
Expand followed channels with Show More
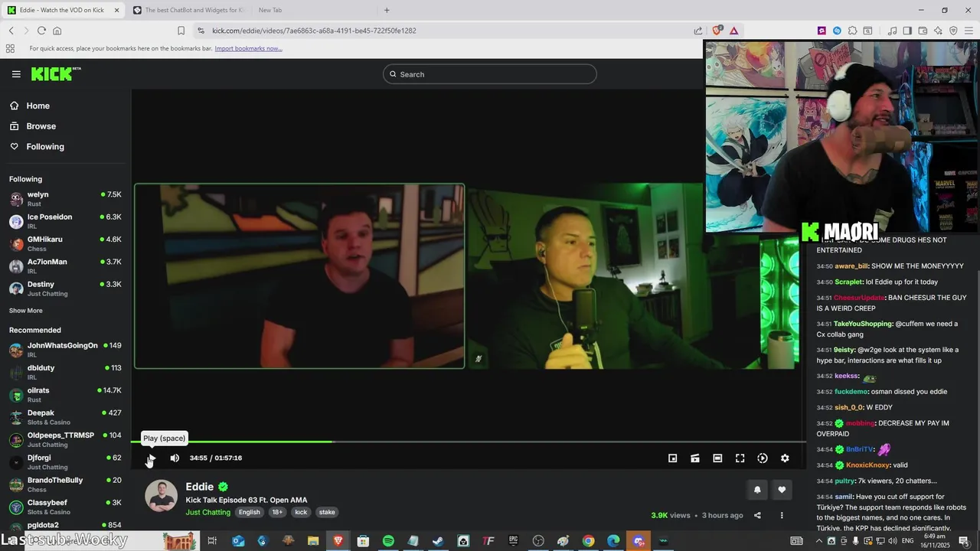coord(26,311)
